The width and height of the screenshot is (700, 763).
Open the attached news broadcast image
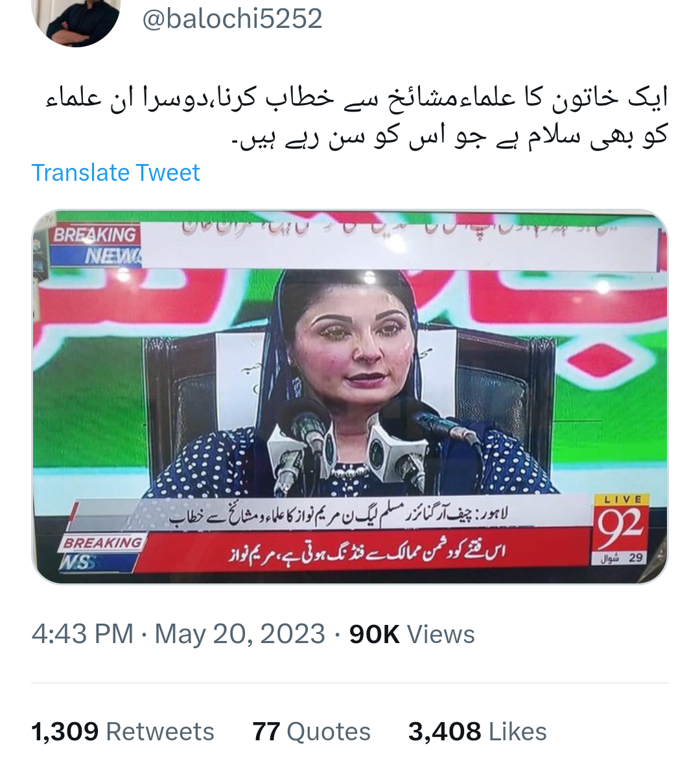coord(350,397)
